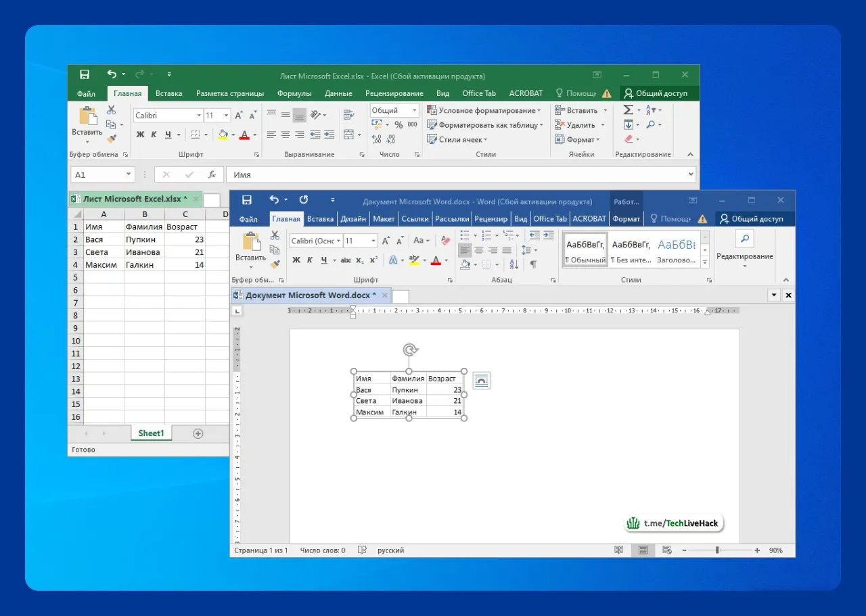Increase decimal places in Excel

377,139
